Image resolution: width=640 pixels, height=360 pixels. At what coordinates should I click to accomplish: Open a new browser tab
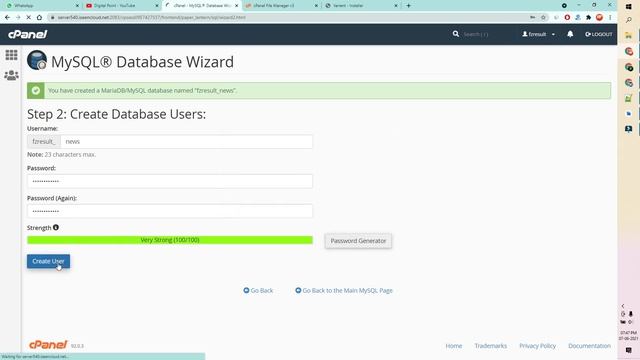pyautogui.click(x=409, y=6)
